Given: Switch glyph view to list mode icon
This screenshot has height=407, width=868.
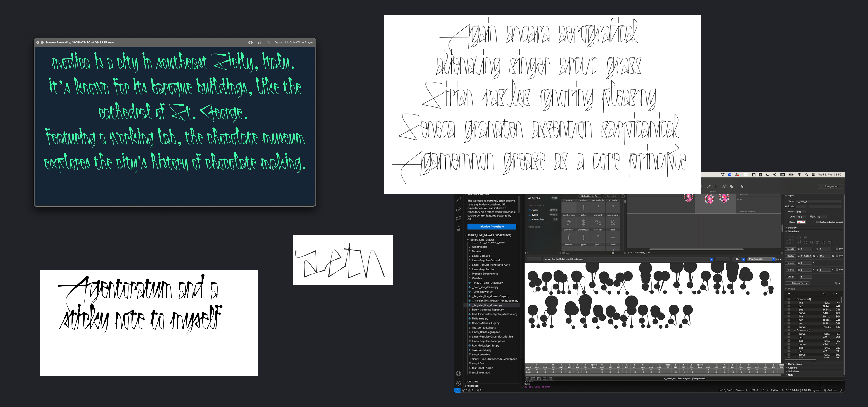Looking at the screenshot, I should point(568,253).
